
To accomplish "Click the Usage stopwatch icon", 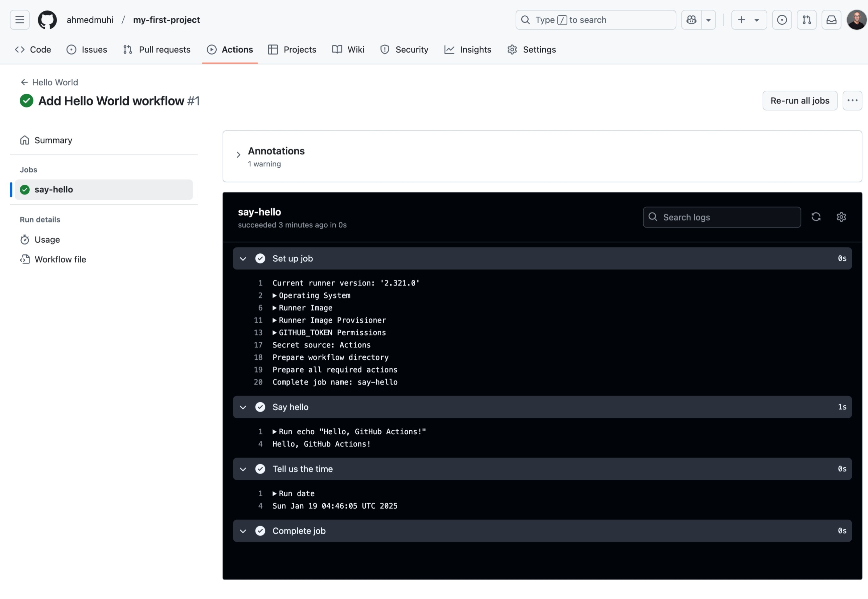I will (25, 240).
